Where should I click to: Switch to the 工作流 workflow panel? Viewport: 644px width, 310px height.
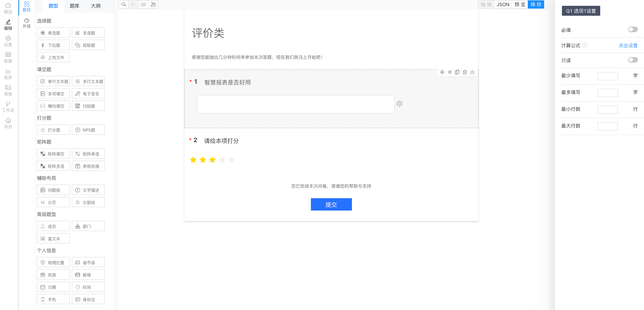8,107
